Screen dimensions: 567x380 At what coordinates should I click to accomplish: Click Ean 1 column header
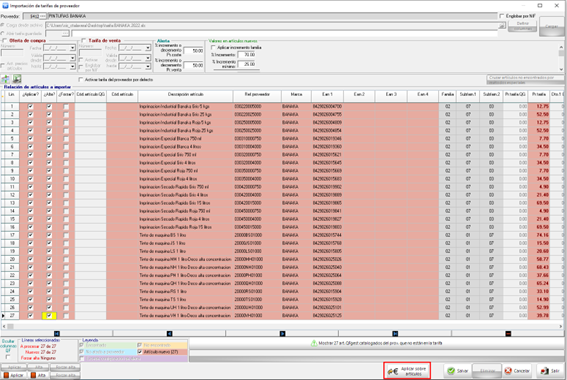pyautogui.click(x=327, y=95)
